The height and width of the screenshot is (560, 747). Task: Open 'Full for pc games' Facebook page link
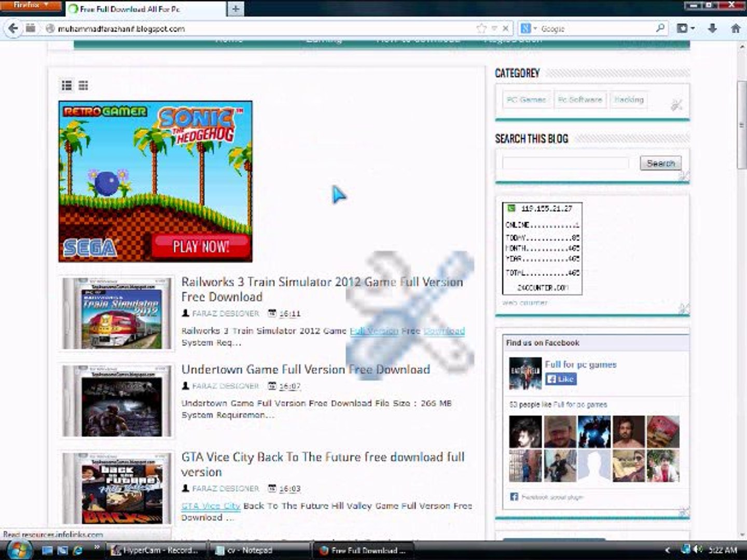pyautogui.click(x=580, y=365)
